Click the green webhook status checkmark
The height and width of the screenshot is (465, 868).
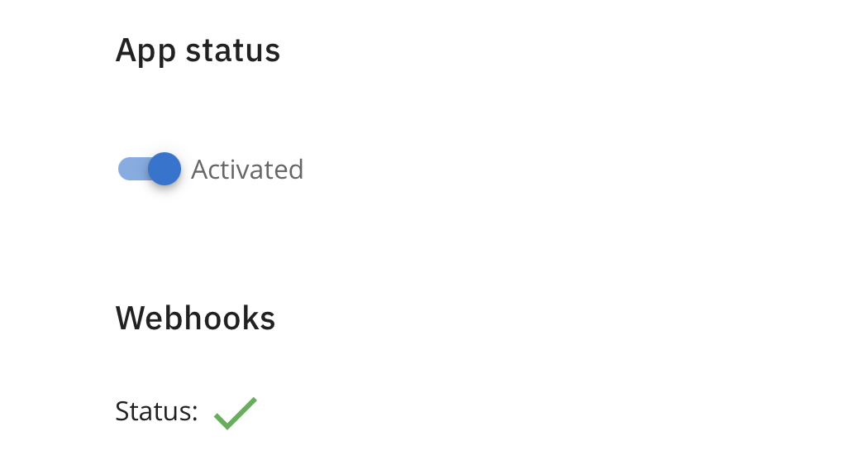(235, 412)
